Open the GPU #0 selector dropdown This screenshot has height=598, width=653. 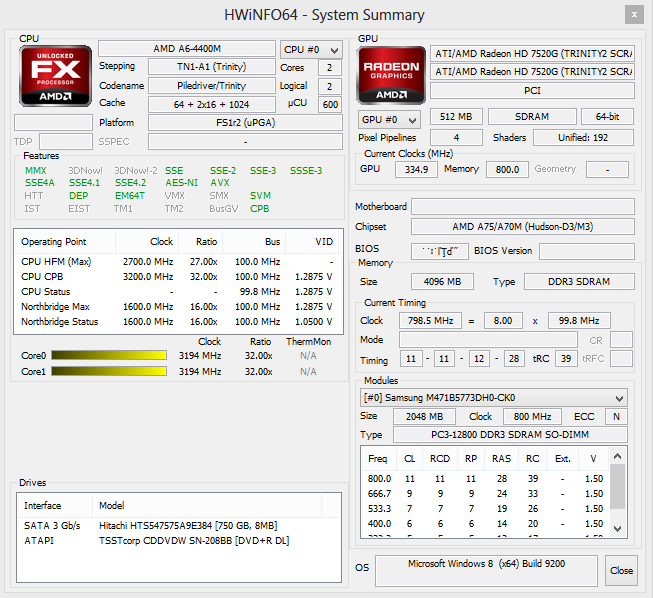[x=389, y=120]
